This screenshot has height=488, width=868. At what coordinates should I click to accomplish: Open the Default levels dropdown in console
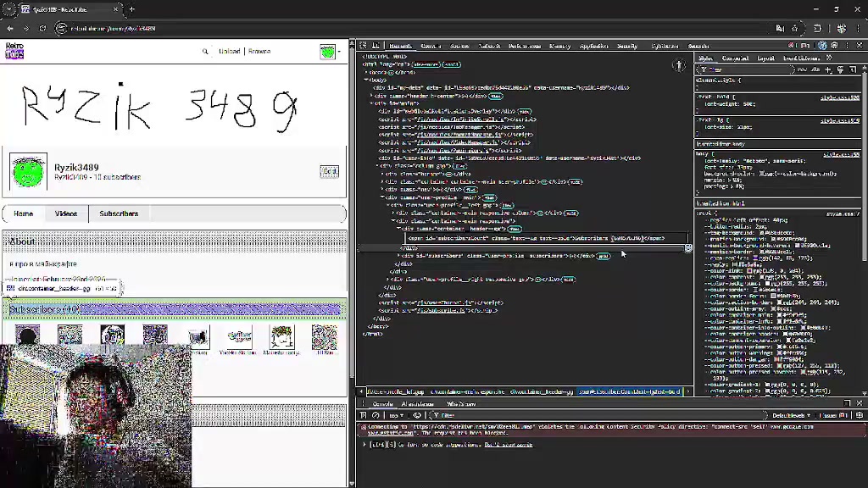[x=790, y=416]
